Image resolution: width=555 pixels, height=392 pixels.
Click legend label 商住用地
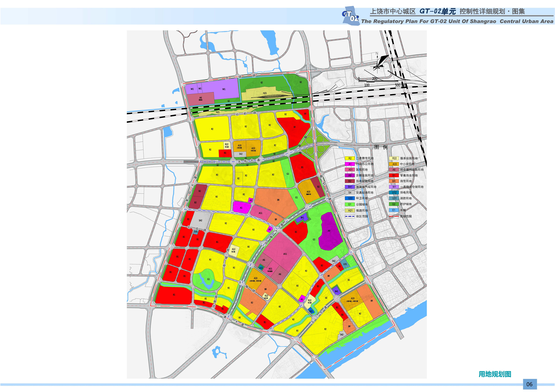point(406,181)
